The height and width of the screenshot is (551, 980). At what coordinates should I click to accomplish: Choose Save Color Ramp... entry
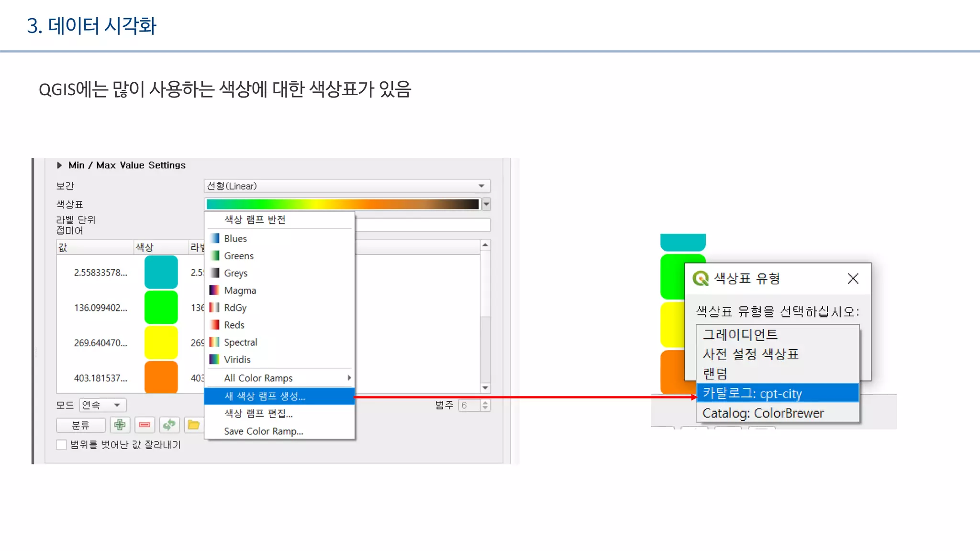[279, 431]
